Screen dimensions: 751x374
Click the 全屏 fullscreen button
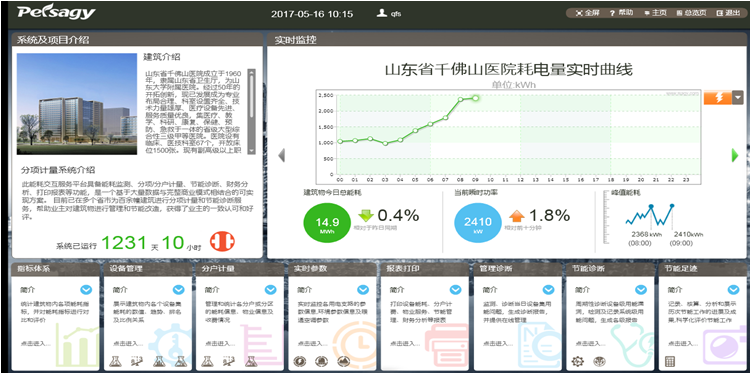point(587,13)
